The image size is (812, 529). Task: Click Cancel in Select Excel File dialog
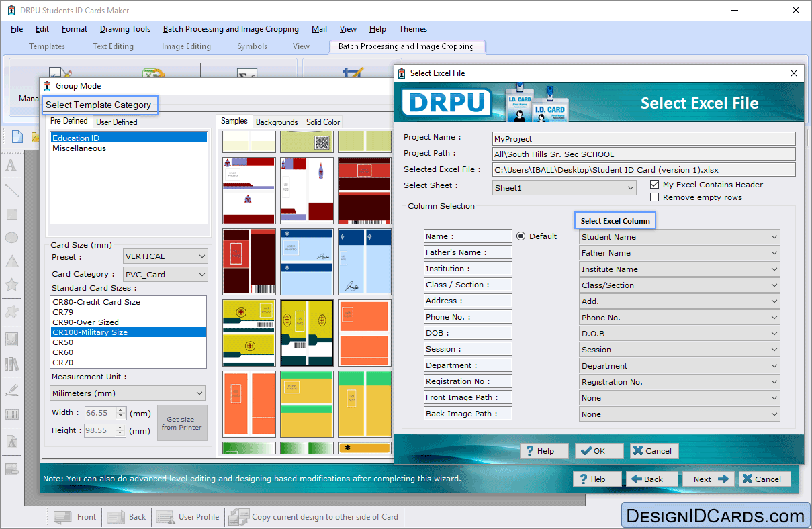coord(653,451)
